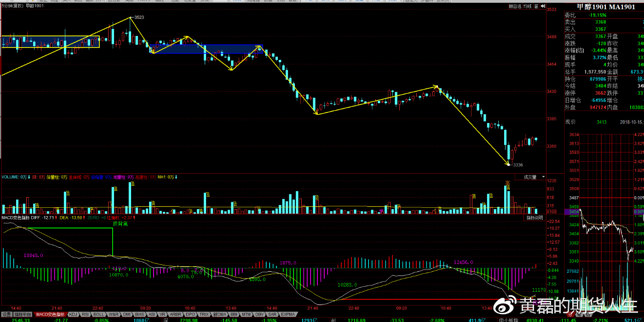Click the 今结 value 3404
The height and width of the screenshot is (322, 644).
(600, 86)
